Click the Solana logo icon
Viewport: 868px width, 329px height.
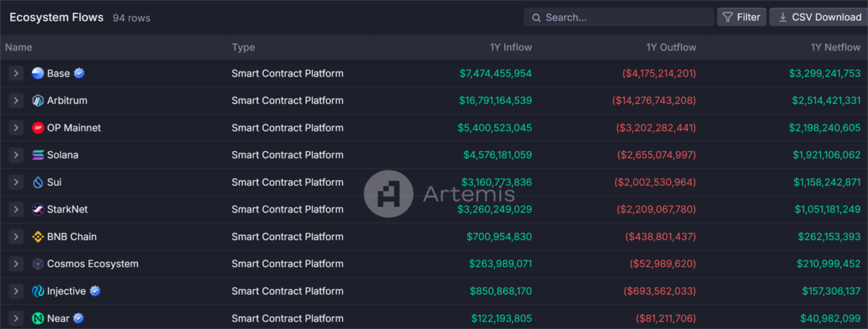38,155
